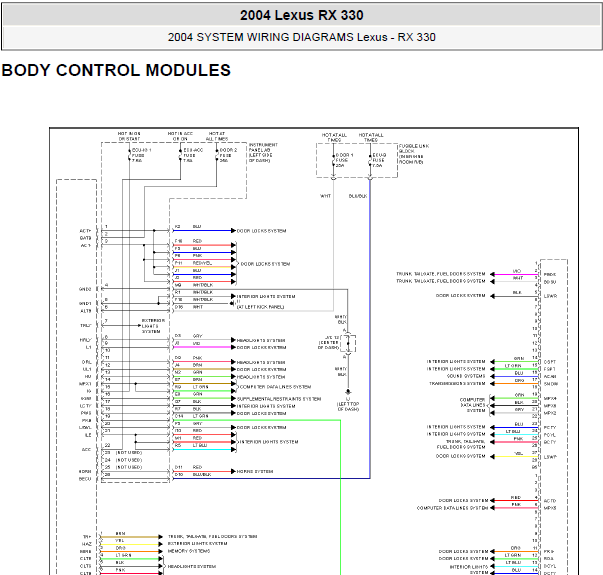The height and width of the screenshot is (575, 603).
Task: Click the 'MEMORY SYSTEMS' label
Action: 189,551
